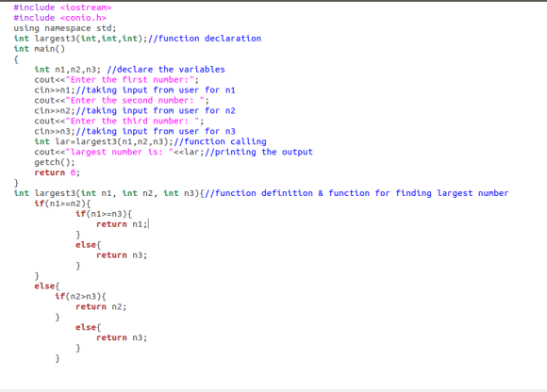
Task: Click the 'cin>>n1;' statement
Action: tap(55, 90)
